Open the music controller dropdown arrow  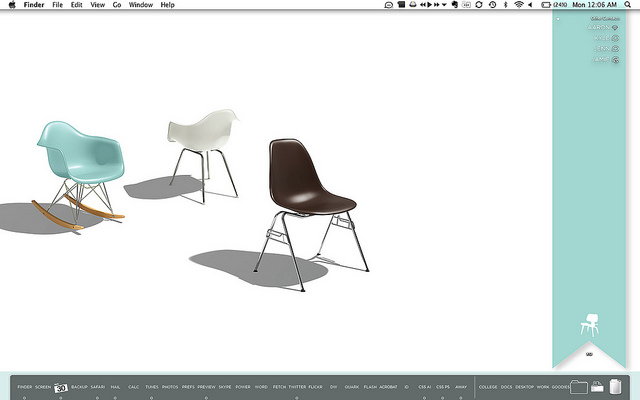[x=444, y=5]
